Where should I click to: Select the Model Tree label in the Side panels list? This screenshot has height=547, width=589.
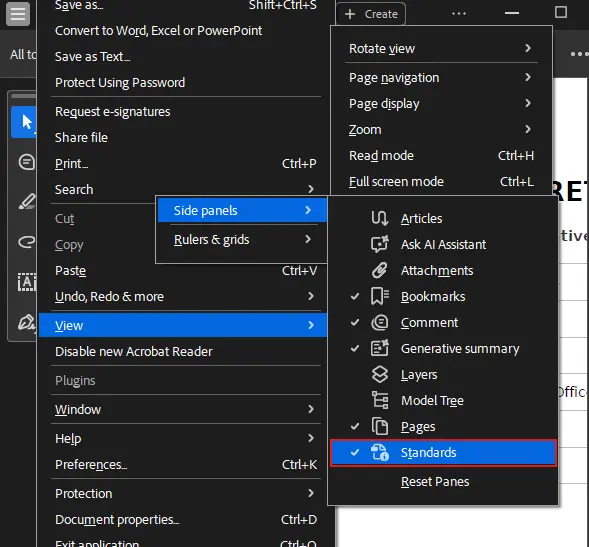432,400
